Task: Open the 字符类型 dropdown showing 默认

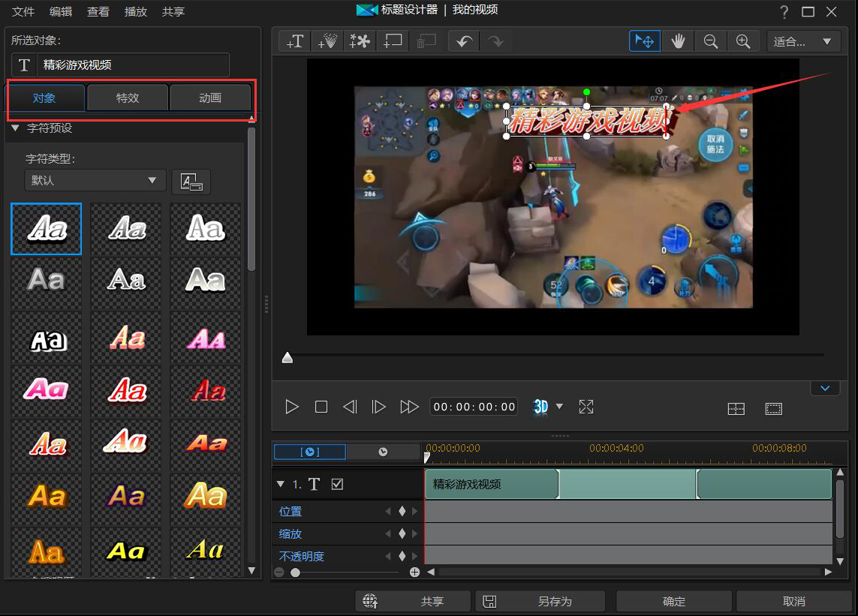Action: [x=95, y=180]
